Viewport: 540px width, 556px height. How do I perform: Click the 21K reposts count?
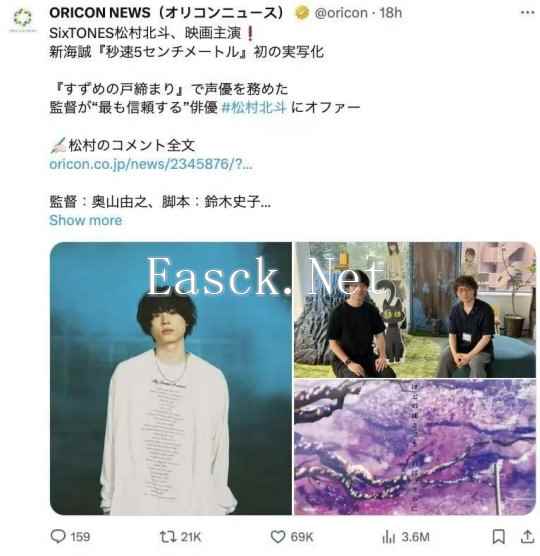(x=191, y=537)
